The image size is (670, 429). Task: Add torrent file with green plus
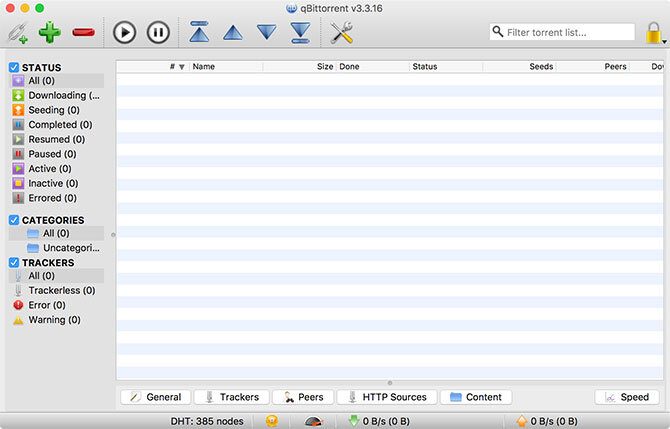click(x=50, y=32)
